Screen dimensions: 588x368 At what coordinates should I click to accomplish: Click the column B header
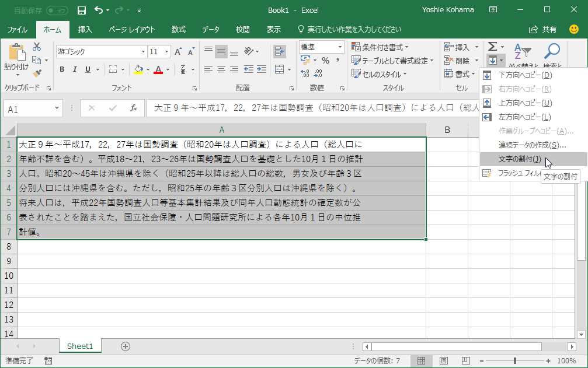tap(447, 130)
